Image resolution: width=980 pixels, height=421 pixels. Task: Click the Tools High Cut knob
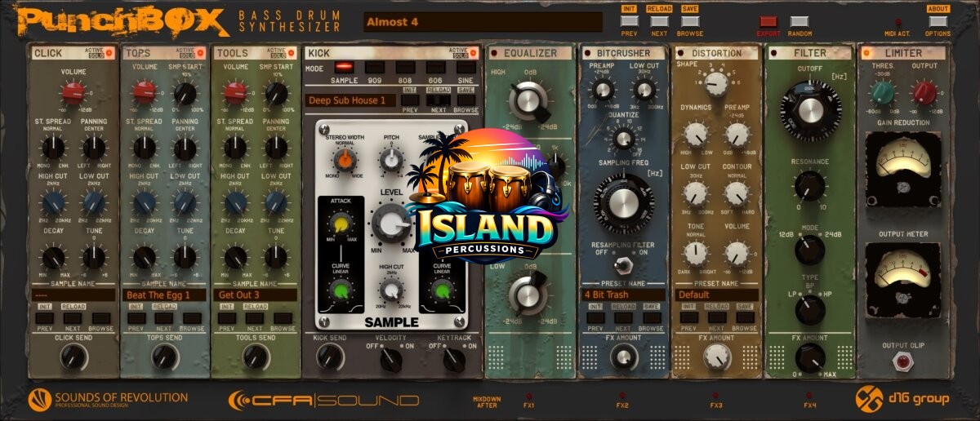[236, 203]
